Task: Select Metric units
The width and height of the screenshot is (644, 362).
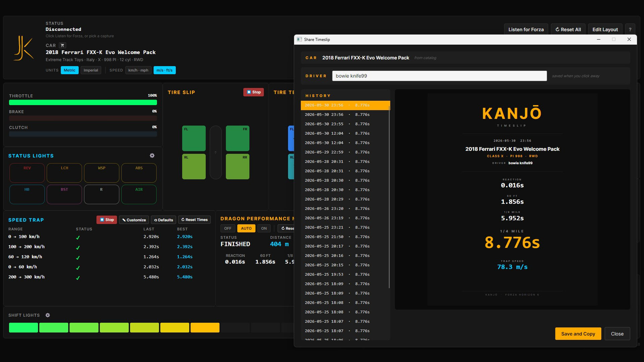Action: pyautogui.click(x=69, y=70)
